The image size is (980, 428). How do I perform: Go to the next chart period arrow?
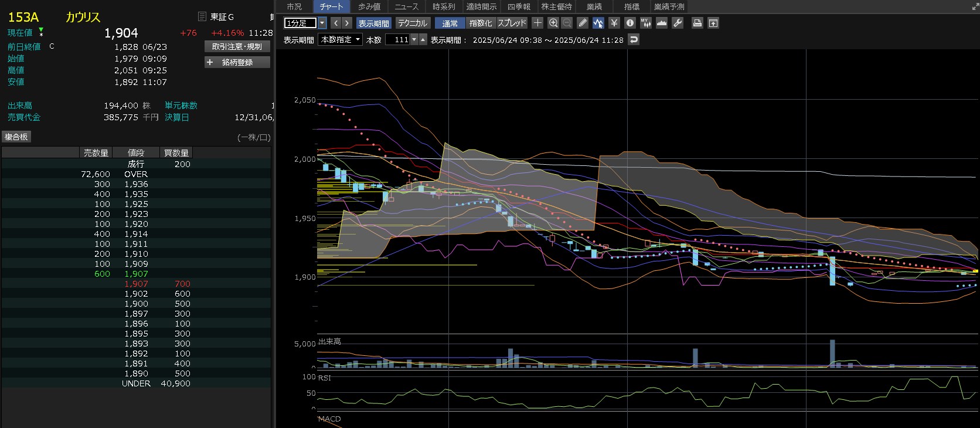347,23
